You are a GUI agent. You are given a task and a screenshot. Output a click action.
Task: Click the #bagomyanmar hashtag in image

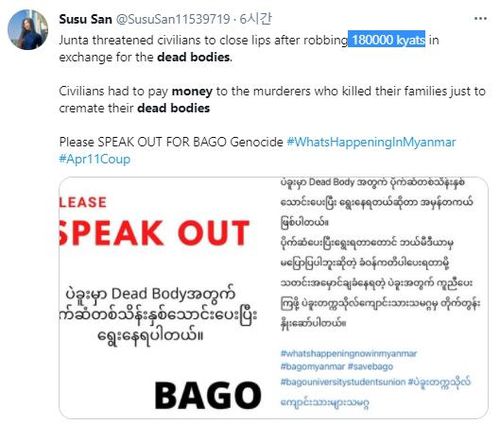click(x=312, y=366)
